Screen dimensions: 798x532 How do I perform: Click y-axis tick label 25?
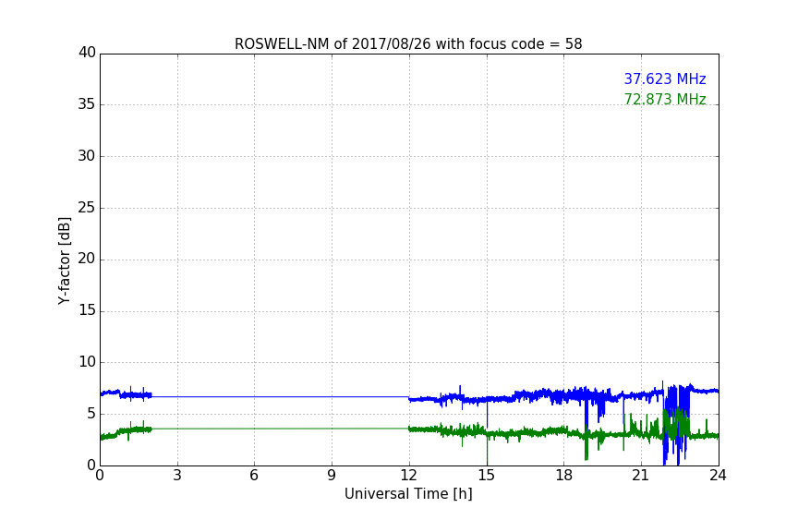click(x=87, y=207)
